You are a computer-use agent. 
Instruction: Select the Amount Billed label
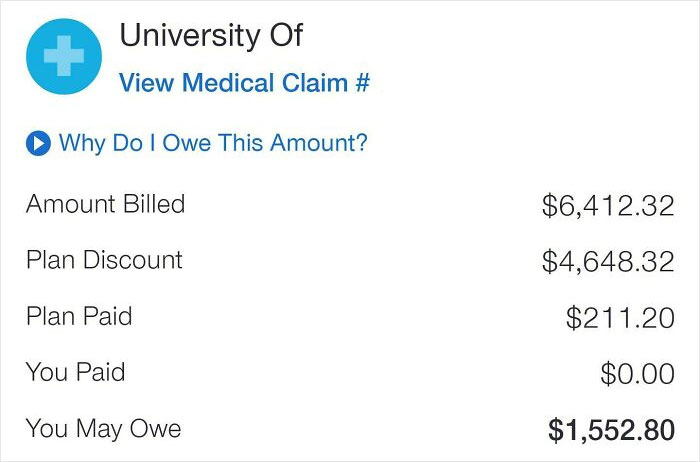pyautogui.click(x=105, y=204)
